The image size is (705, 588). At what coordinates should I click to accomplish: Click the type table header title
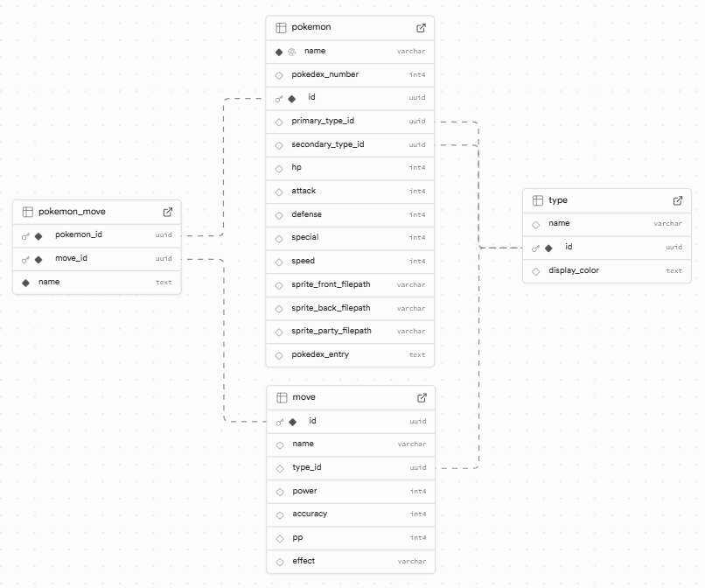pyautogui.click(x=558, y=200)
